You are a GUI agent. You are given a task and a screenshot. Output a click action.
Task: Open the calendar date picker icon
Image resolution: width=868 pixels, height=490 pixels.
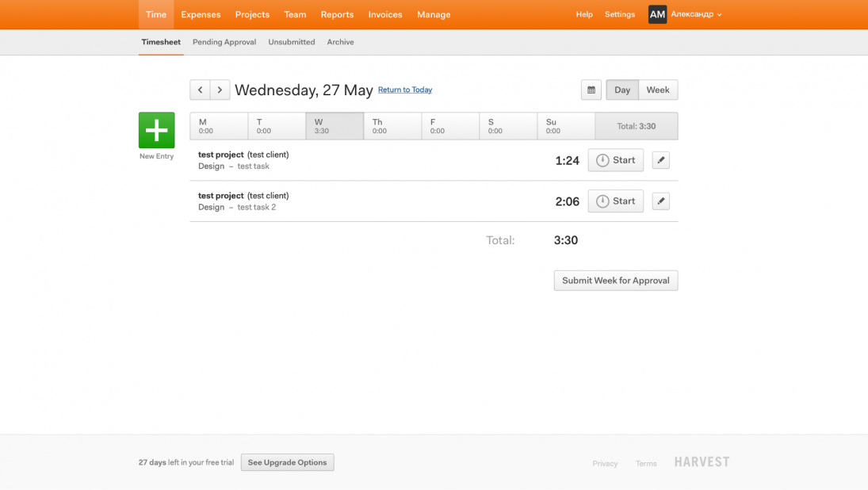[x=591, y=90]
